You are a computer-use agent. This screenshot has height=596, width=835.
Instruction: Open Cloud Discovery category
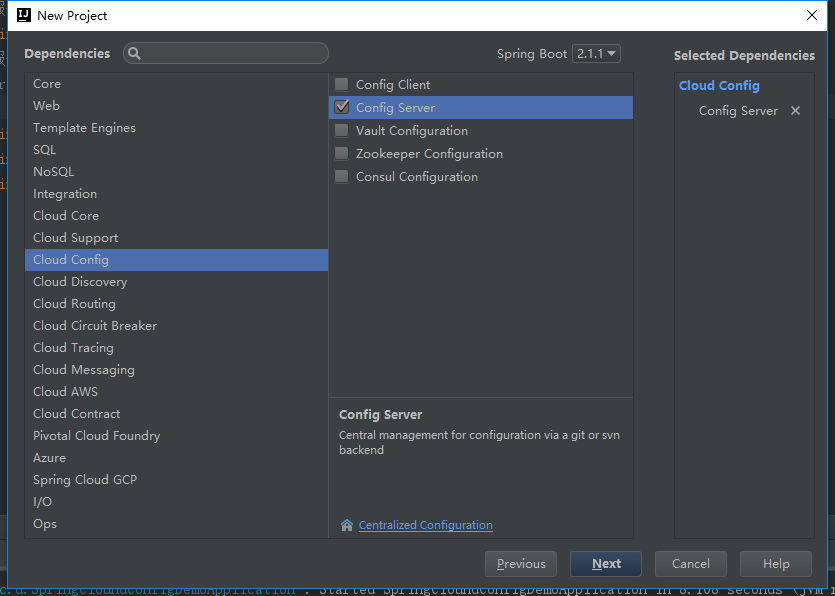176,282
